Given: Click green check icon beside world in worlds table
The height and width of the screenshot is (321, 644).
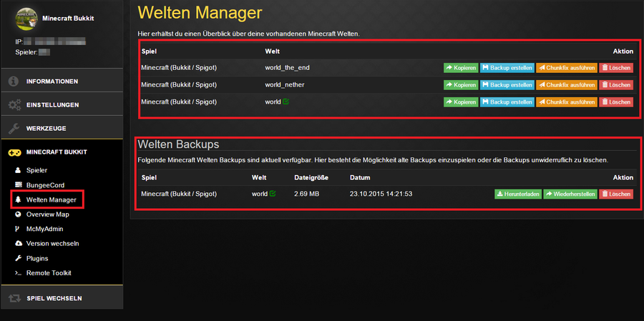Looking at the screenshot, I should (286, 102).
